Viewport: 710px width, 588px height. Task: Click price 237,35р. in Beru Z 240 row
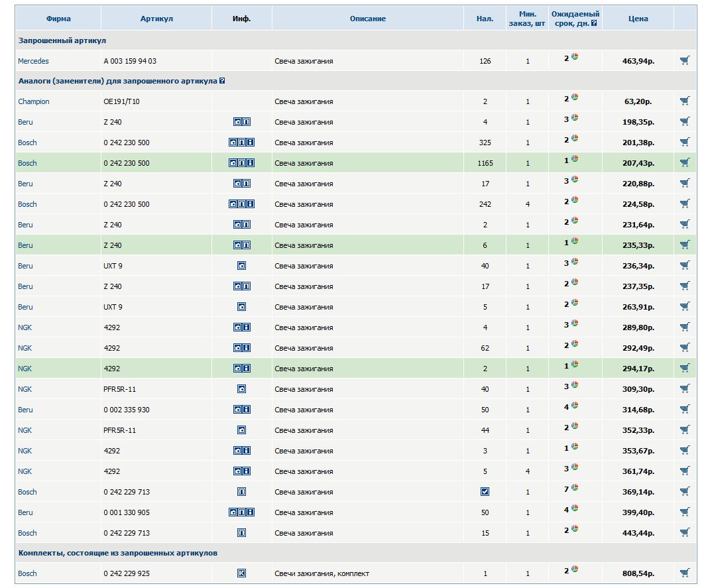(638, 286)
